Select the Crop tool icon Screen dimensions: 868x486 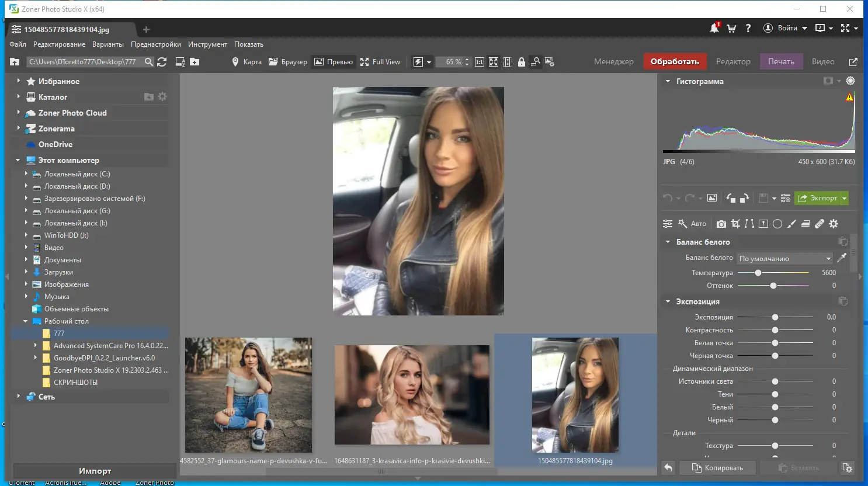(735, 224)
